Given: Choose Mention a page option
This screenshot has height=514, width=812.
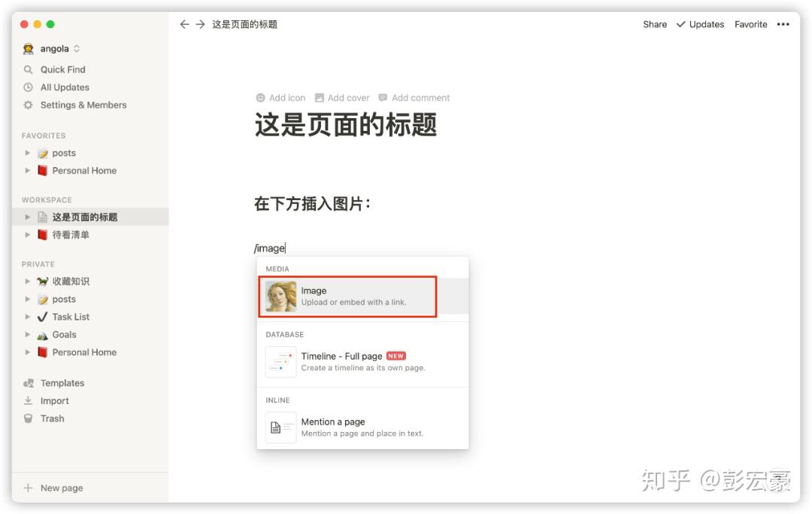Looking at the screenshot, I should click(362, 427).
